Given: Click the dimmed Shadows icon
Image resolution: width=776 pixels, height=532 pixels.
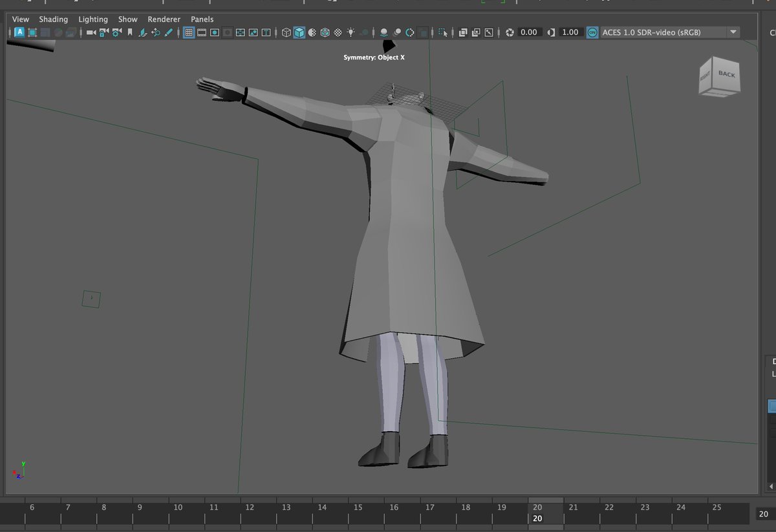Looking at the screenshot, I should coord(365,32).
